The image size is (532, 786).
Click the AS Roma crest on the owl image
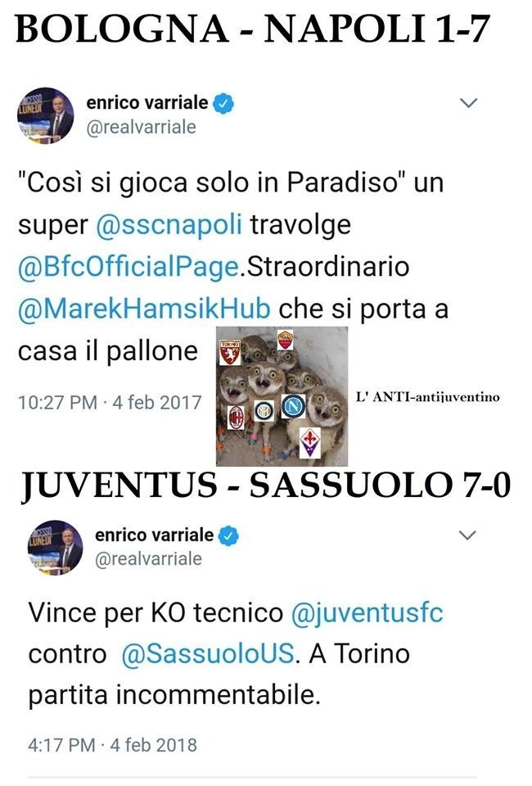click(285, 339)
